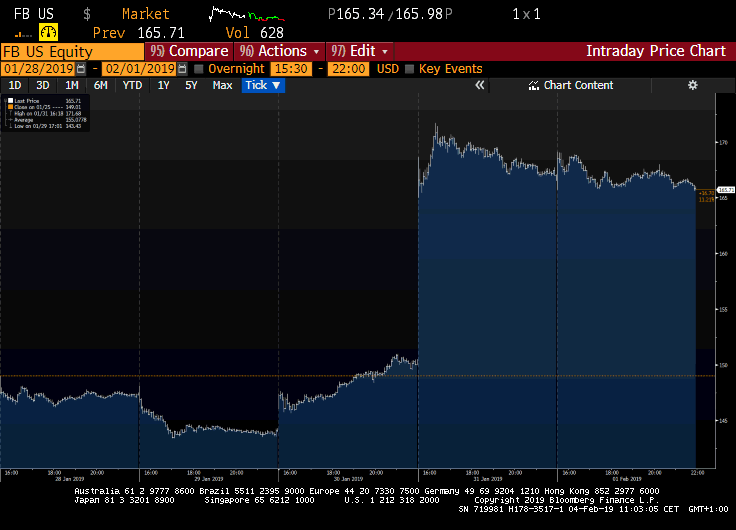Click the Chart Content button
This screenshot has height=530, width=736.
click(x=570, y=85)
